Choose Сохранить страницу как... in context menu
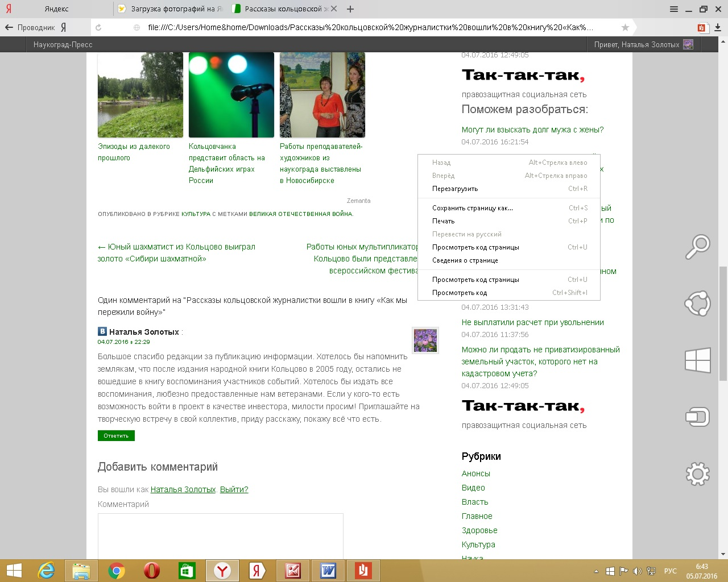Screen dimensions: 728x582 point(509,208)
